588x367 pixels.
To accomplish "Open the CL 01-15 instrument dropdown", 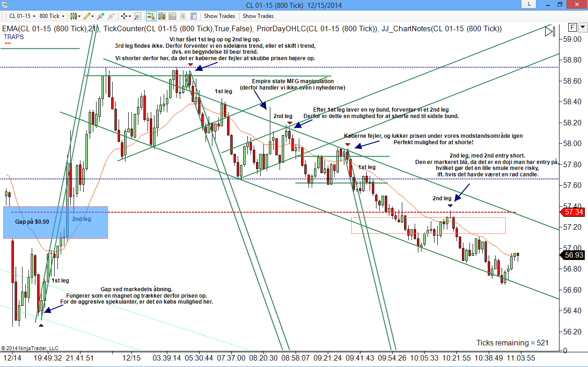I will pos(22,16).
